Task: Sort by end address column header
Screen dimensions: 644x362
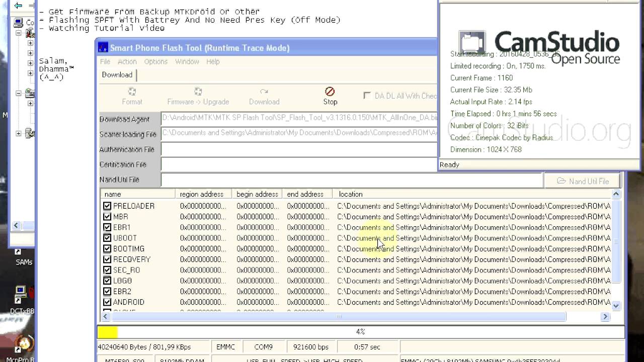Action: tap(307, 194)
